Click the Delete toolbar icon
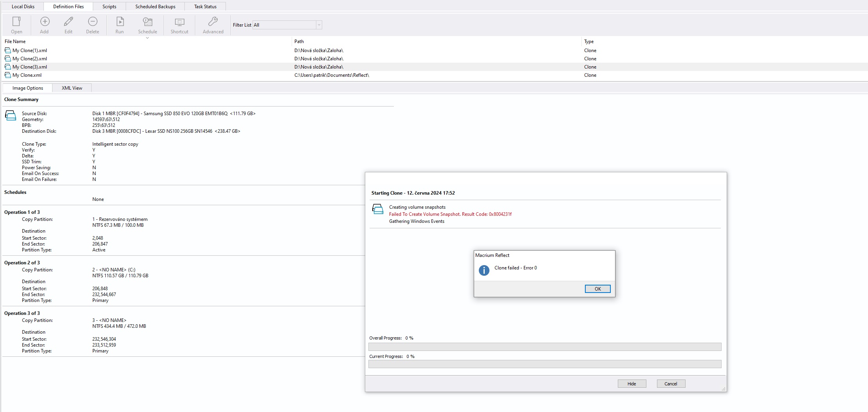868x412 pixels. click(x=93, y=22)
